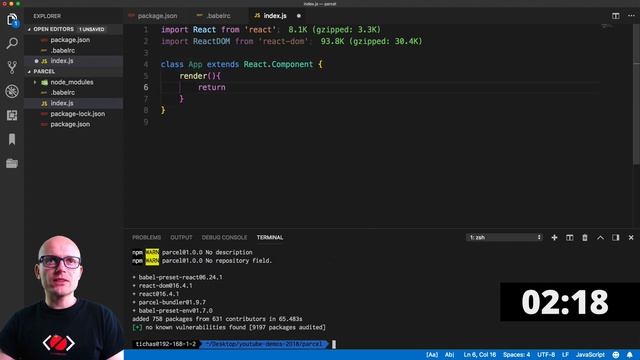The width and height of the screenshot is (640, 360).
Task: Open index.js in the PARCEL folder
Action: [x=62, y=103]
